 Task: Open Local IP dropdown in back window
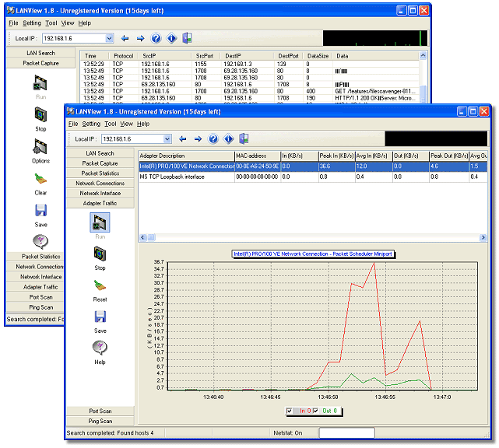109,38
